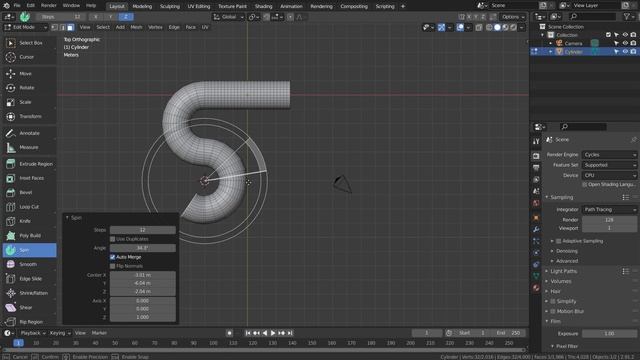
Task: Activate the Extrude Region tool
Action: [29, 164]
